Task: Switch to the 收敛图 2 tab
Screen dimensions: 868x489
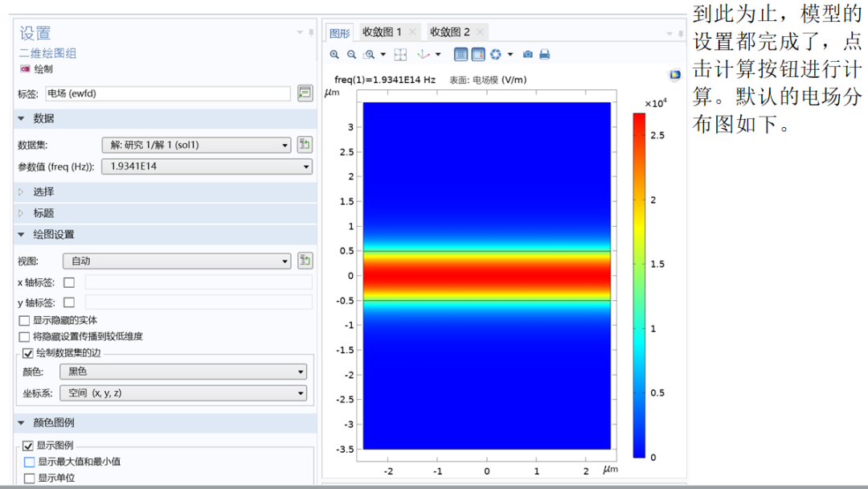Action: (449, 32)
